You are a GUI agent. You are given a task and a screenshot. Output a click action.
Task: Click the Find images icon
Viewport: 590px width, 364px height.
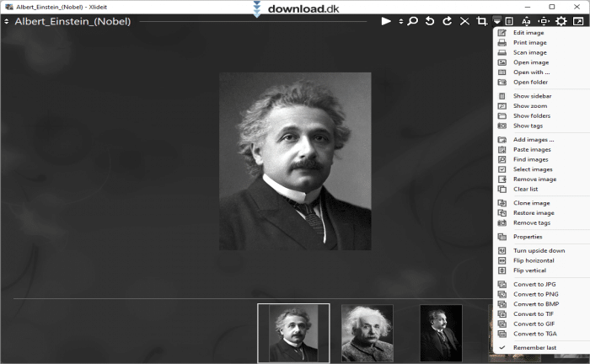(x=502, y=159)
